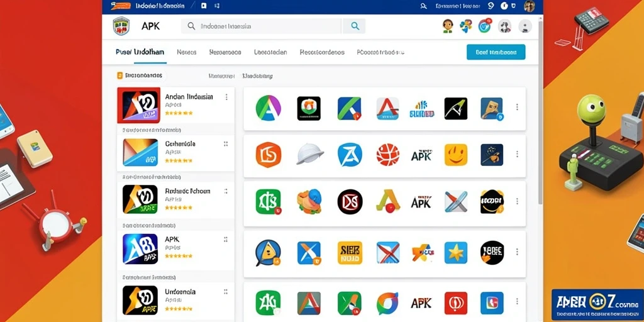This screenshot has width=644, height=322.
Task: Open the three-dot menu for the bottom icon row
Action: tap(517, 301)
